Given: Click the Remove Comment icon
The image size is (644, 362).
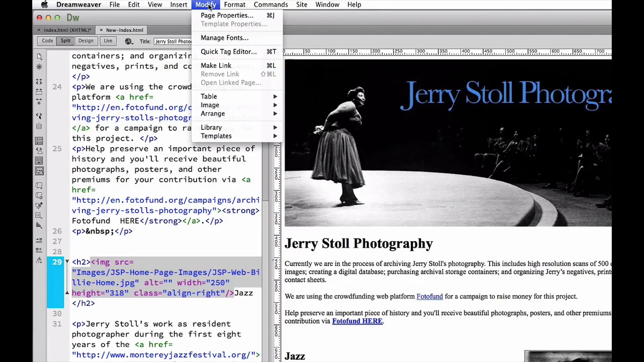Looking at the screenshot, I should coord(39,196).
